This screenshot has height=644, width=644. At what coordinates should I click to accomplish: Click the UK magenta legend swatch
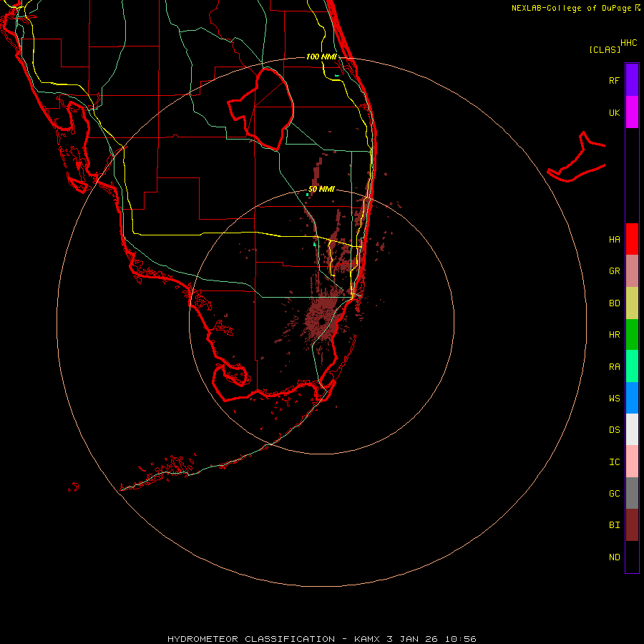coord(632,112)
